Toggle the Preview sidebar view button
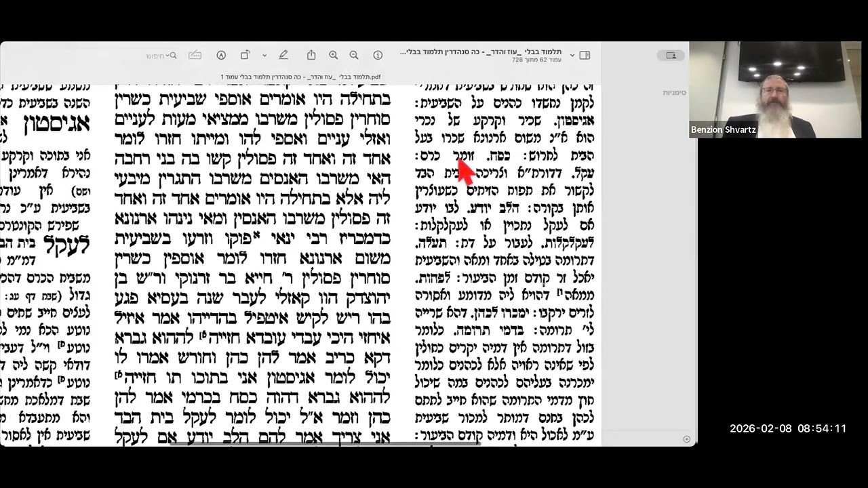Screen dimensions: 868x488 (x=585, y=55)
